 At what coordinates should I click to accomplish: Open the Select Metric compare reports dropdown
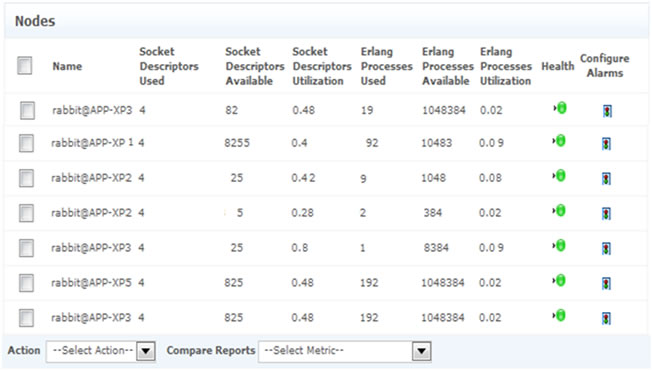click(345, 351)
